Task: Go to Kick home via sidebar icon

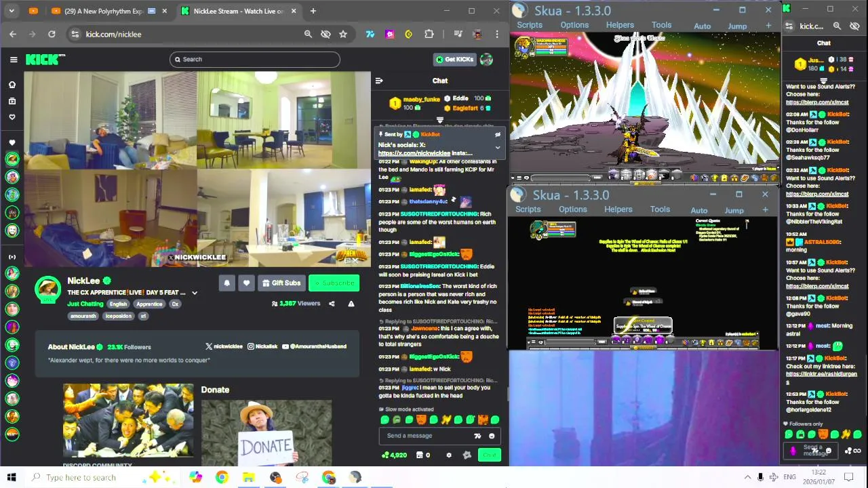Action: (12, 85)
